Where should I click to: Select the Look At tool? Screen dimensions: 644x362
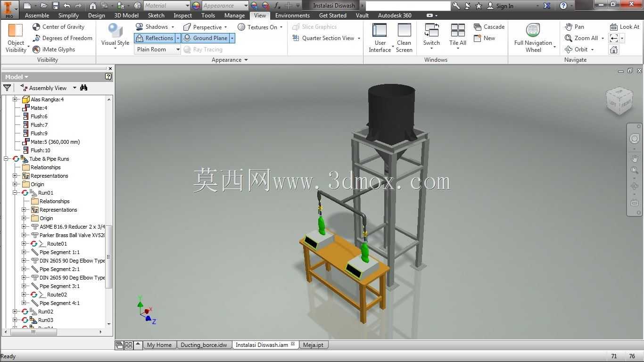[x=625, y=27]
